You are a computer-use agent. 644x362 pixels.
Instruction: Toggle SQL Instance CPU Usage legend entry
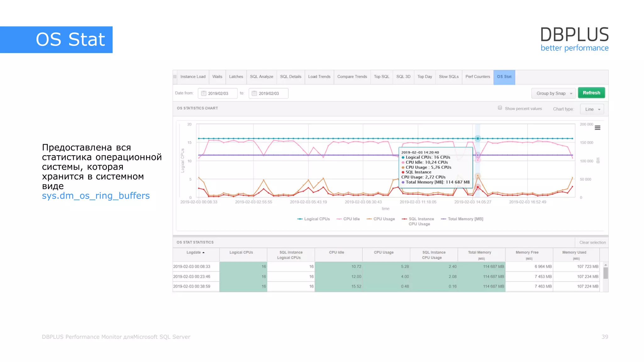point(418,222)
